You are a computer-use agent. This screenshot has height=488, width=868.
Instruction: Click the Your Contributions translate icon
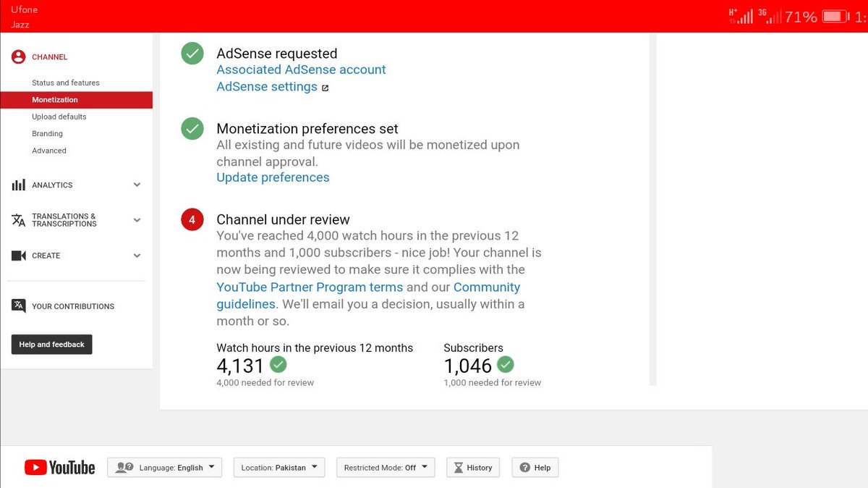[x=19, y=306]
